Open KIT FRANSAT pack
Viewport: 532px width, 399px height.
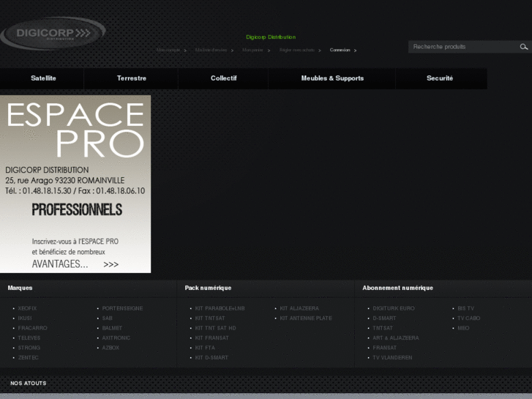coord(212,338)
